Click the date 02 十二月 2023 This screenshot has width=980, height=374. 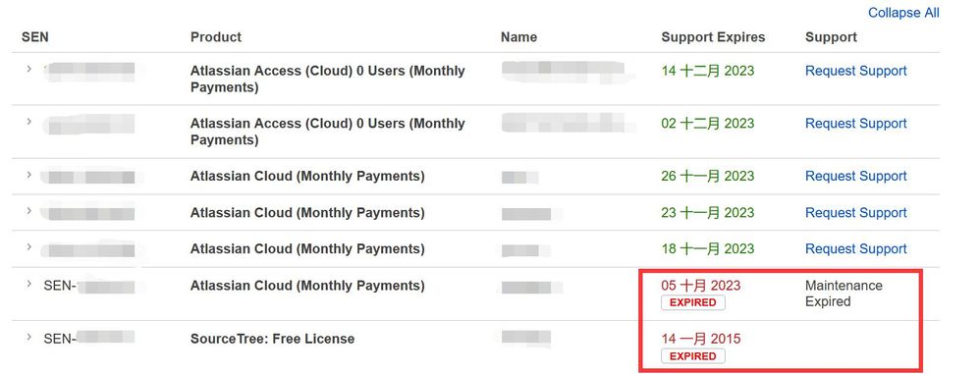(x=707, y=123)
